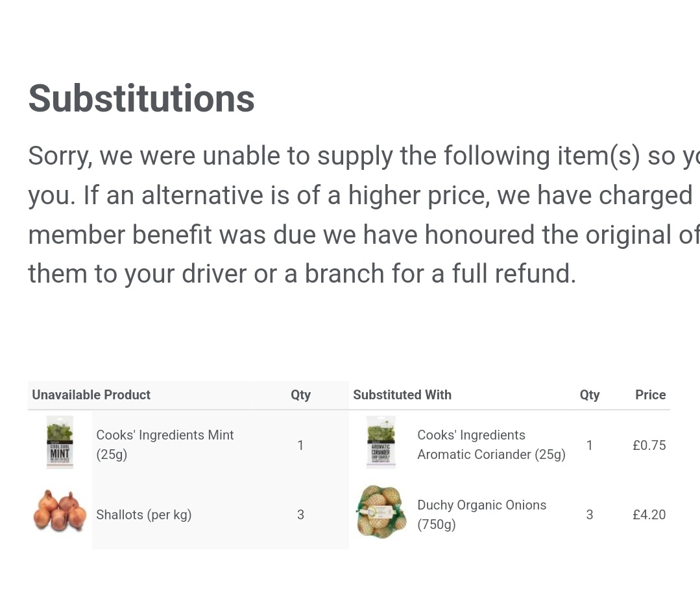Click the Aromatic Coriander product thumbnail
This screenshot has height=599, width=700.
(x=381, y=442)
